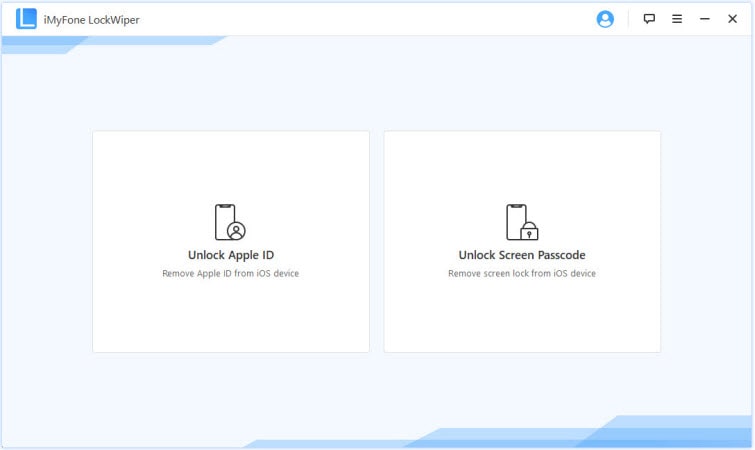Select the Unlock Apple ID heading
The image size is (755, 450).
tap(231, 255)
